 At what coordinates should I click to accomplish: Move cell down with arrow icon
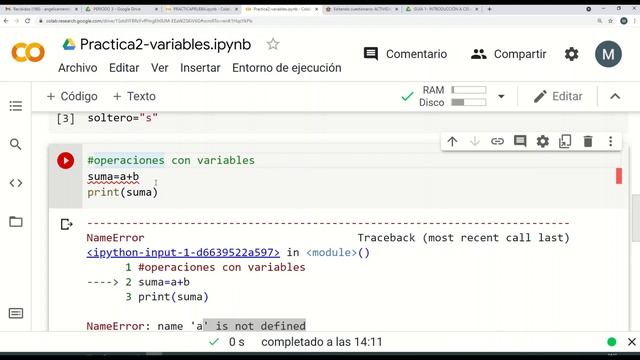[x=475, y=142]
